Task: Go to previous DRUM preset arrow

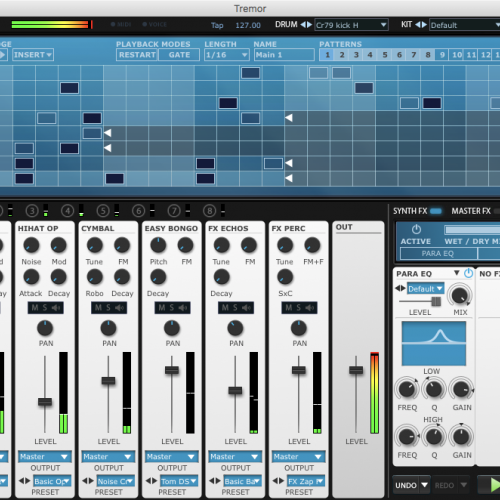Action: click(x=303, y=25)
